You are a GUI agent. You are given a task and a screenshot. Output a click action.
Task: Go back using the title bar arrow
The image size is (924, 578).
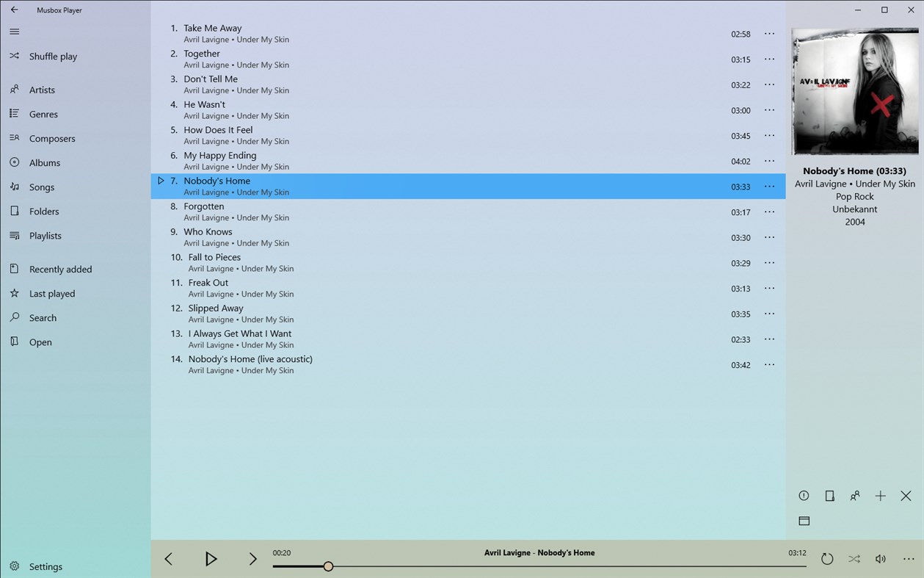14,10
